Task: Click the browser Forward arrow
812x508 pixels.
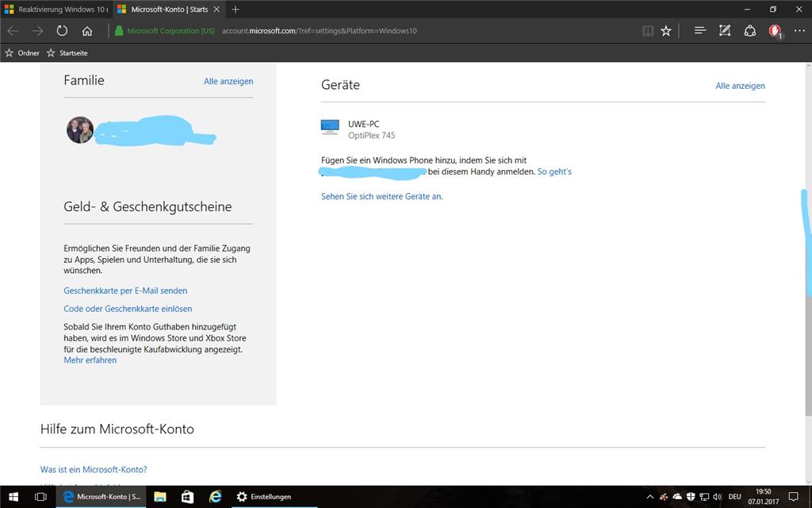Action: click(37, 31)
